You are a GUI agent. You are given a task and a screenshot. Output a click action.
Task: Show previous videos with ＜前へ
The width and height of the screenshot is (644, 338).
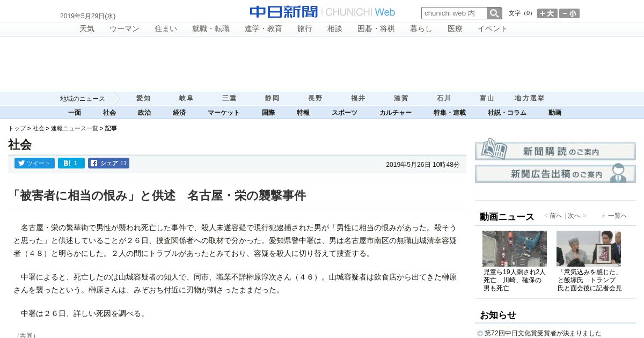click(x=553, y=216)
